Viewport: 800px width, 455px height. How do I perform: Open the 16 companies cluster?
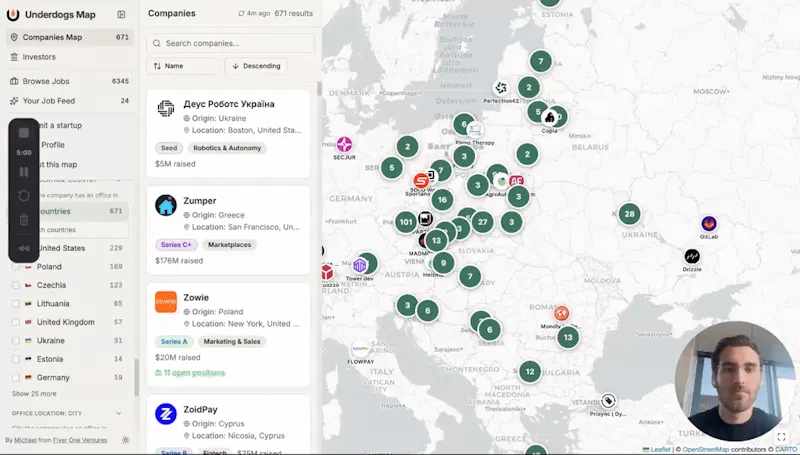pos(442,200)
